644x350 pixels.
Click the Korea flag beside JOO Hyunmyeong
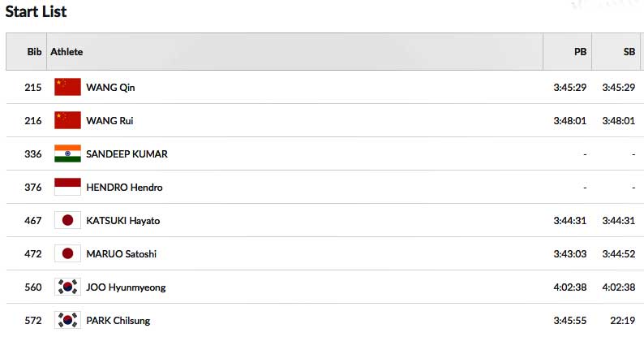coord(67,287)
